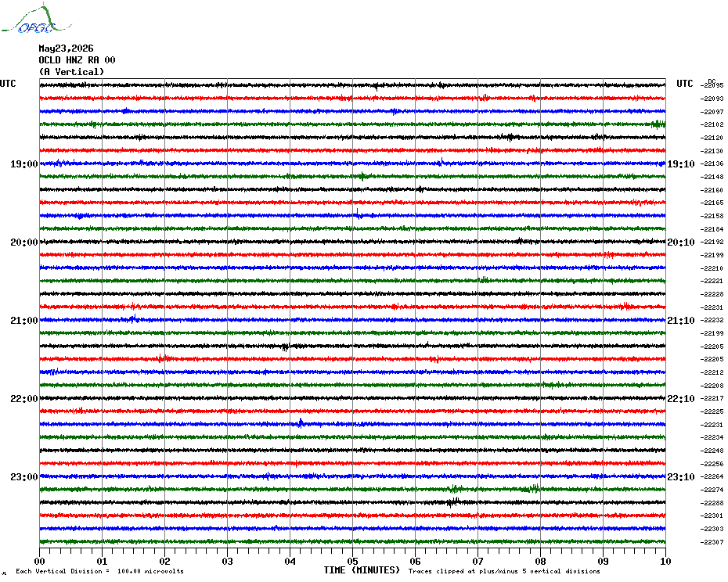Click the May23,2026 date label
This screenshot has height=582, width=728.
point(66,48)
